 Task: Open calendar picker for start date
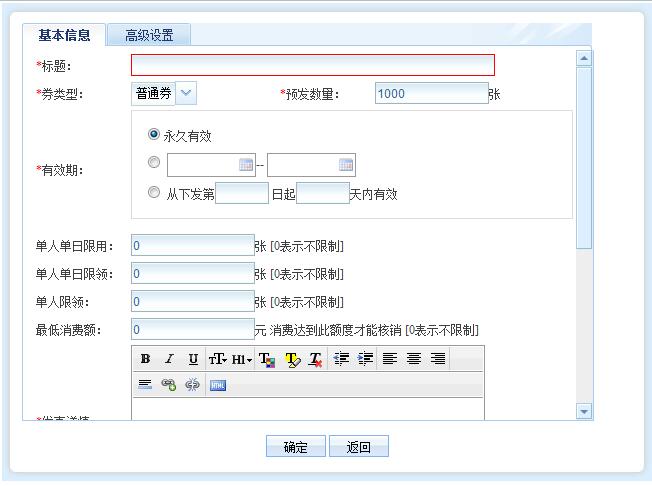point(246,165)
